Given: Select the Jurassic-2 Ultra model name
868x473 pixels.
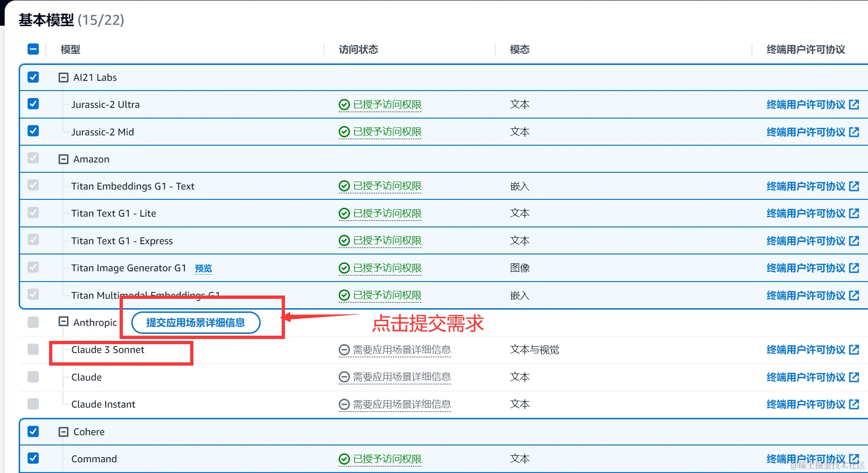Looking at the screenshot, I should [106, 105].
